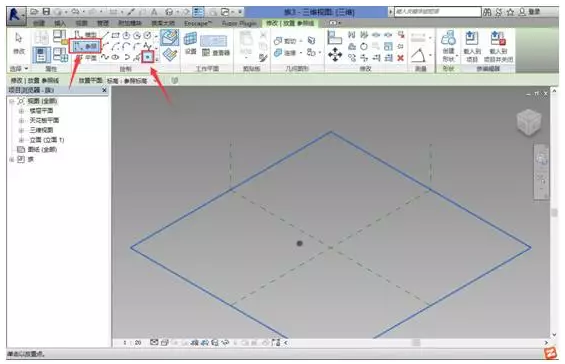
Task: Click the red Delete X icon
Action: click(x=400, y=58)
